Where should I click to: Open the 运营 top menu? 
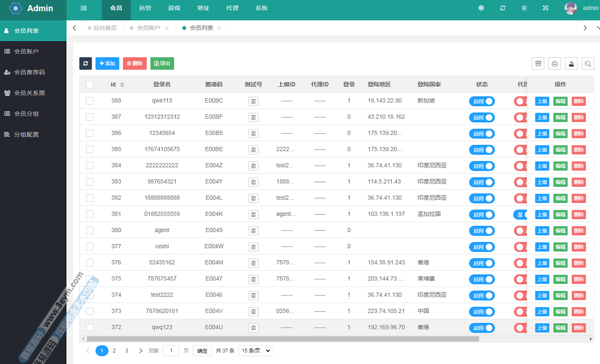point(145,8)
